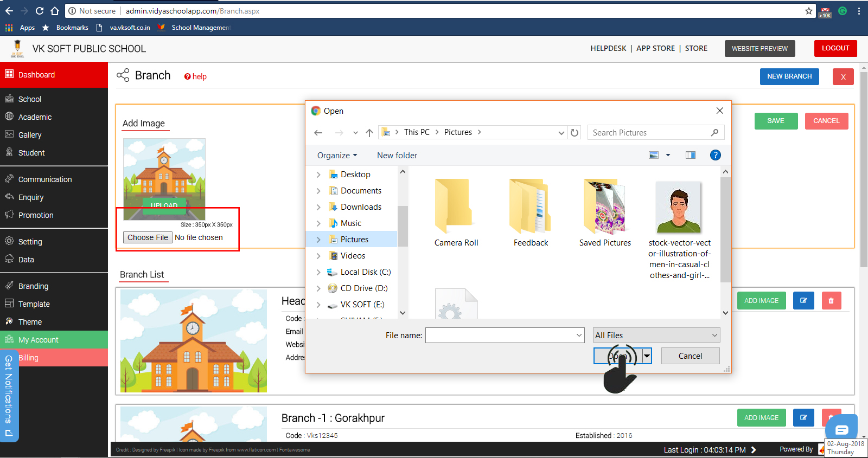Click the Gmail extension icon
Viewport: 868px width, 458px height.
pos(826,12)
